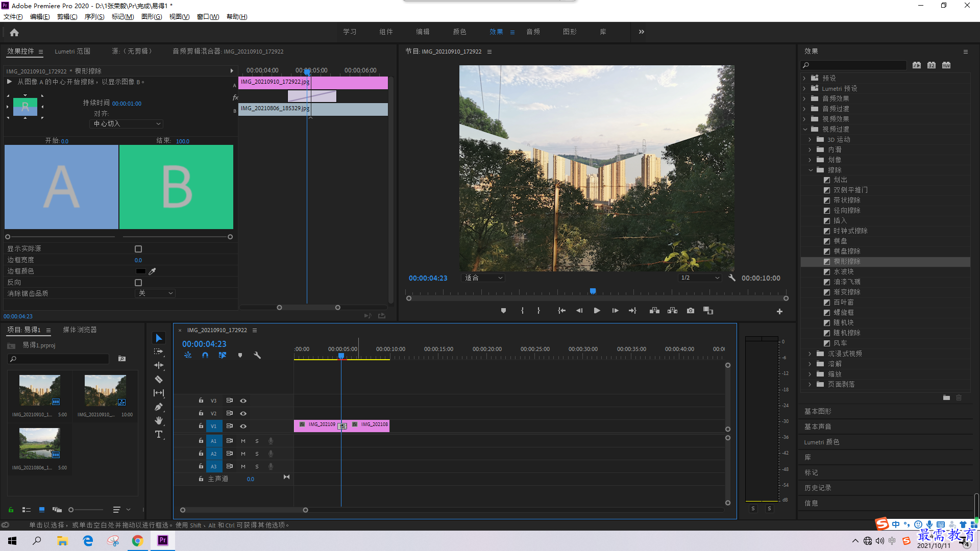Toggle V3 track visibility eye

pos(243,400)
